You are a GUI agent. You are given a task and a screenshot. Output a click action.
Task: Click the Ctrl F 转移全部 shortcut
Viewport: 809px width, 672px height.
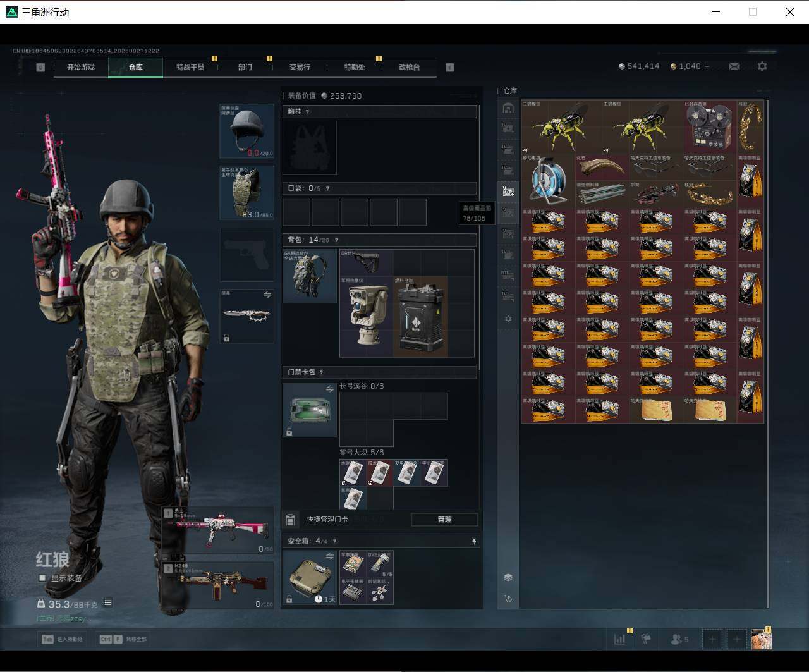pyautogui.click(x=123, y=639)
